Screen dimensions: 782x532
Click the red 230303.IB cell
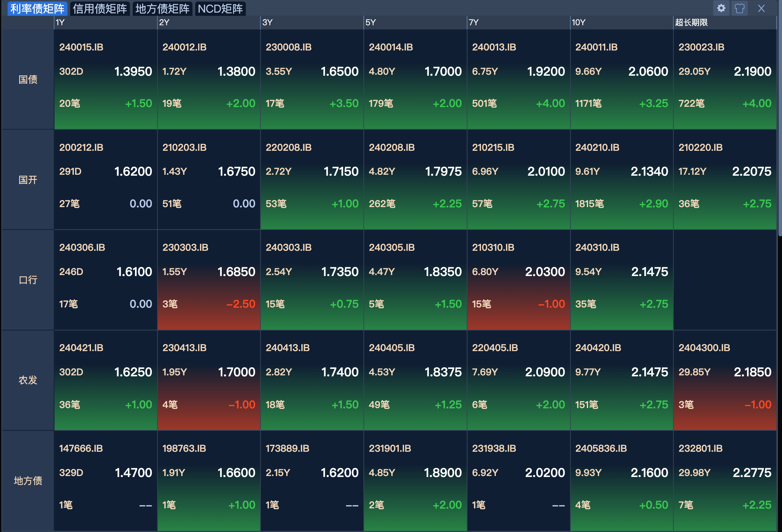tap(209, 279)
